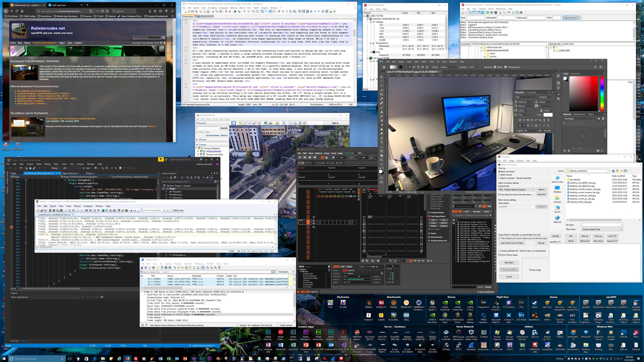Select the Crop tool in Photoshop
This screenshot has width=644, height=362.
382,94
